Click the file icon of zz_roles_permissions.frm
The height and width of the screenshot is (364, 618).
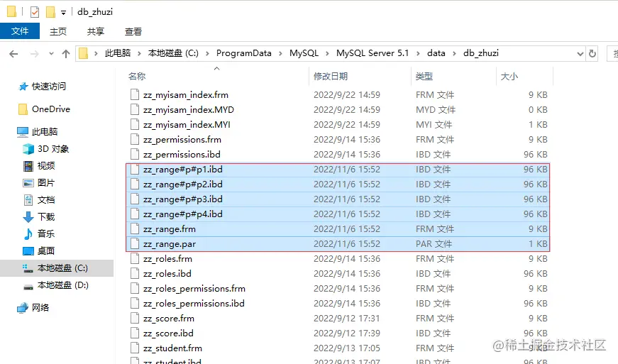pos(135,289)
